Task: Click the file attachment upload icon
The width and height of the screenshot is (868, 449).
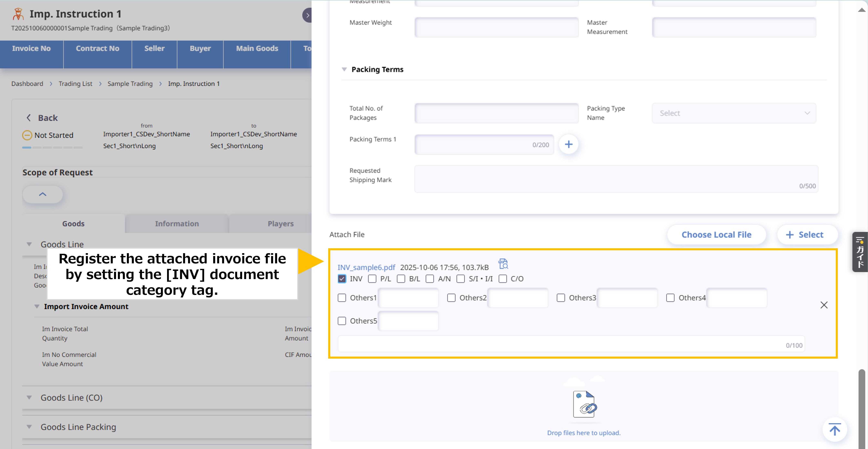Action: coord(585,404)
